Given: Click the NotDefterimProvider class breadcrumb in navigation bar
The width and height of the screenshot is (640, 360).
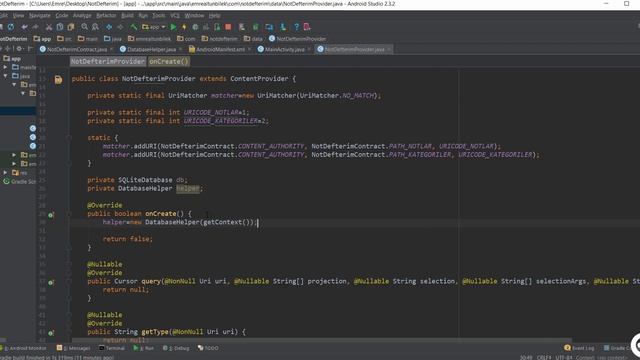Looking at the screenshot, I should pos(298,39).
